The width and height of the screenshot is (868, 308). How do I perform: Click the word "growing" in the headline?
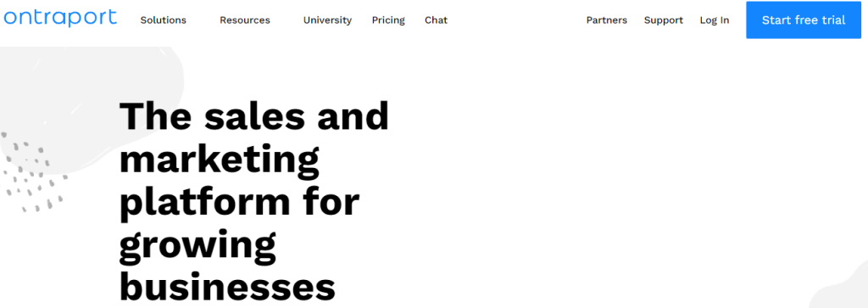tap(198, 247)
